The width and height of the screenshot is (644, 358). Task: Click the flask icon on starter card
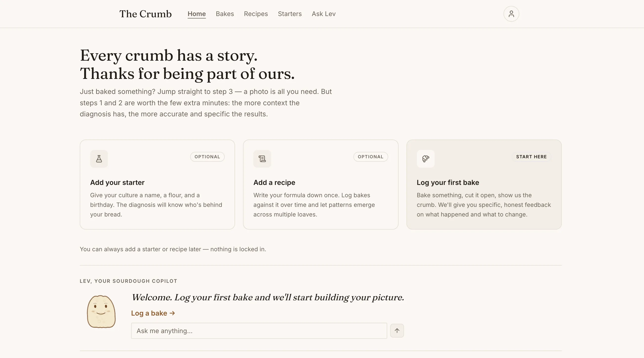tap(99, 159)
